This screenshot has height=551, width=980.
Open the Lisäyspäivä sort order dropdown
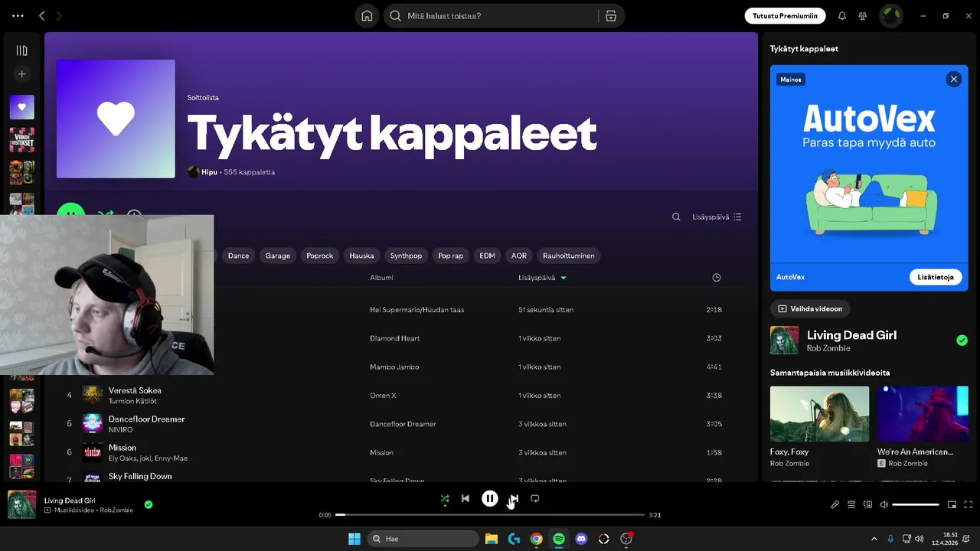pyautogui.click(x=717, y=217)
